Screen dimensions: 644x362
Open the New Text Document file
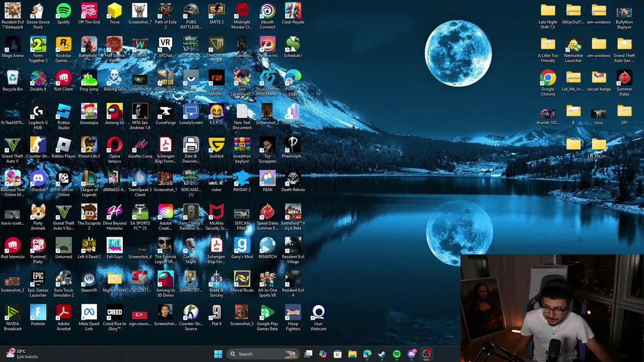click(242, 117)
